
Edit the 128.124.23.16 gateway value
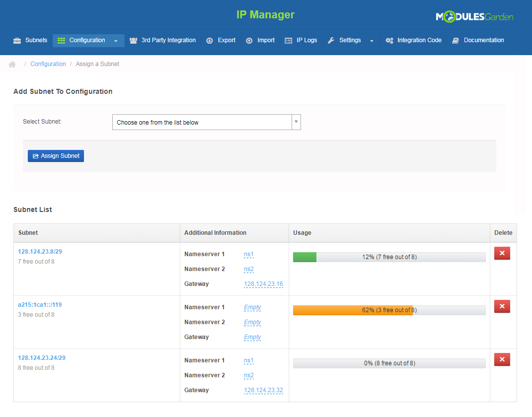coord(263,284)
